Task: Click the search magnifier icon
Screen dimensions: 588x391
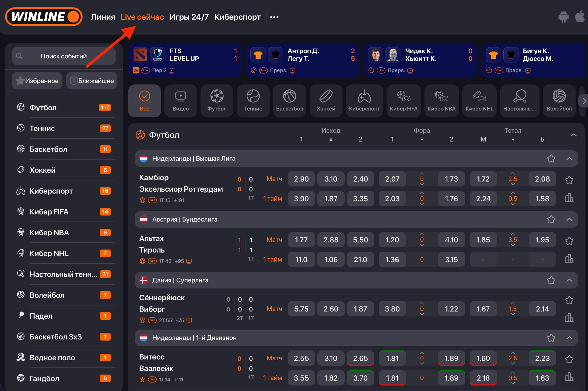Action: click(19, 56)
